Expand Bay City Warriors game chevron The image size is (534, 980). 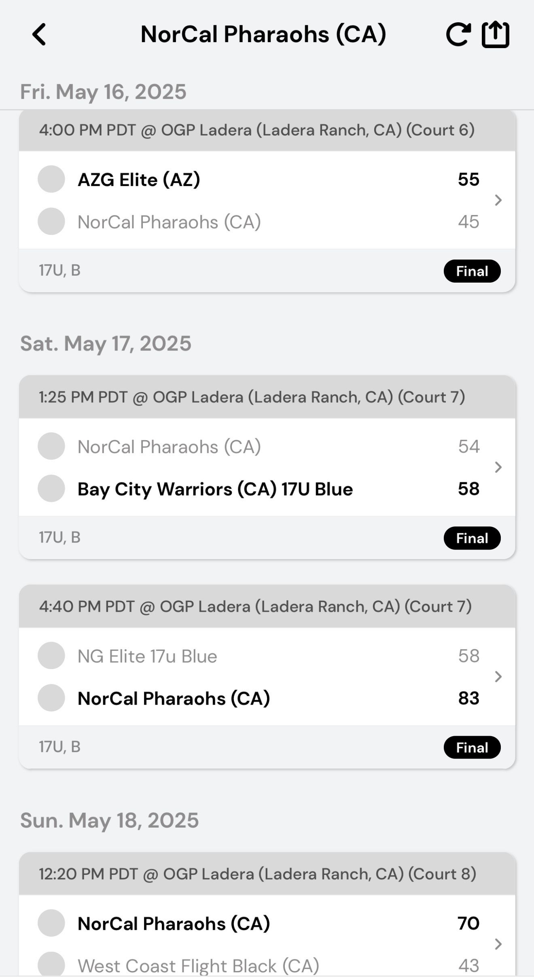[498, 467]
